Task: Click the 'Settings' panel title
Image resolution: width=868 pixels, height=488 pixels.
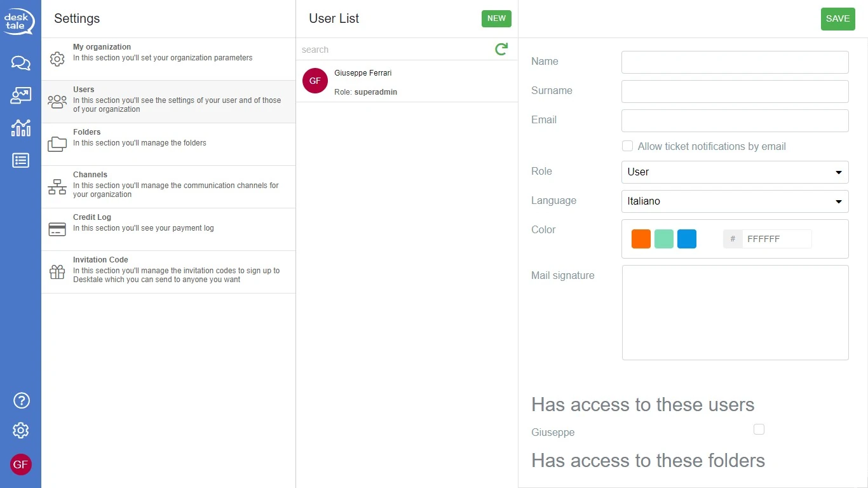Action: point(77,18)
